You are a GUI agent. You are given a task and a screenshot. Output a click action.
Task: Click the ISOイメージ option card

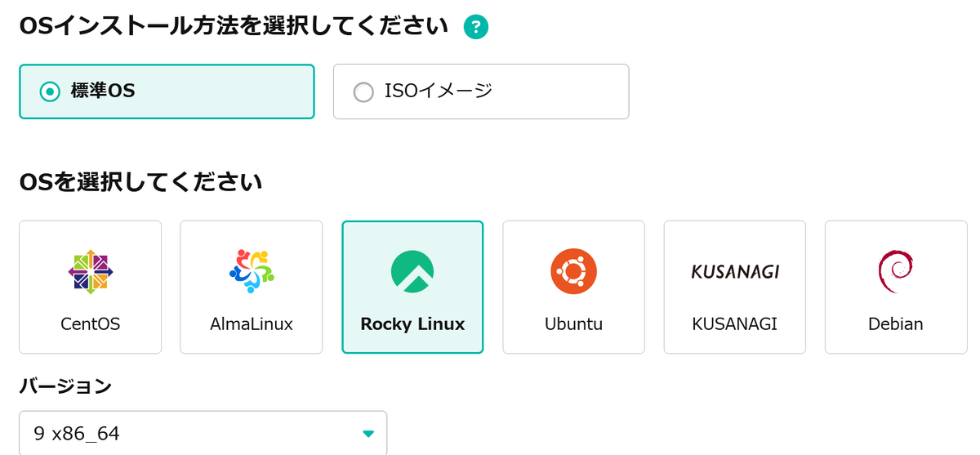point(481,91)
